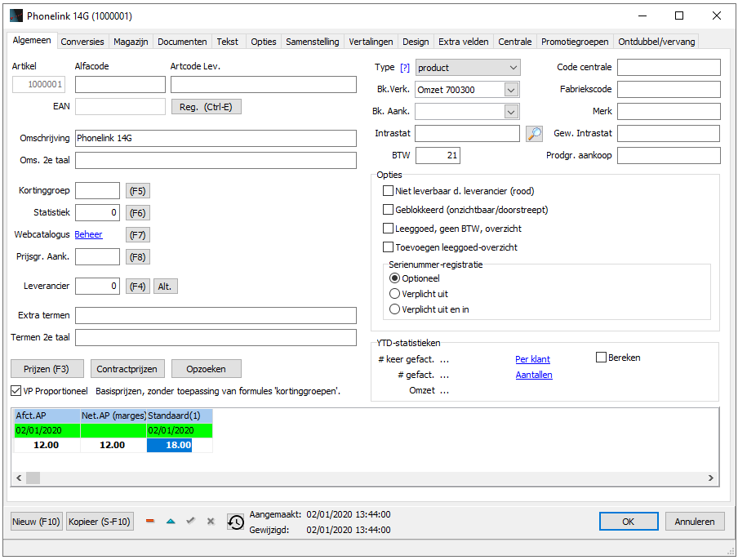
Task: Select Verplicht uit en in radio
Action: tap(395, 309)
